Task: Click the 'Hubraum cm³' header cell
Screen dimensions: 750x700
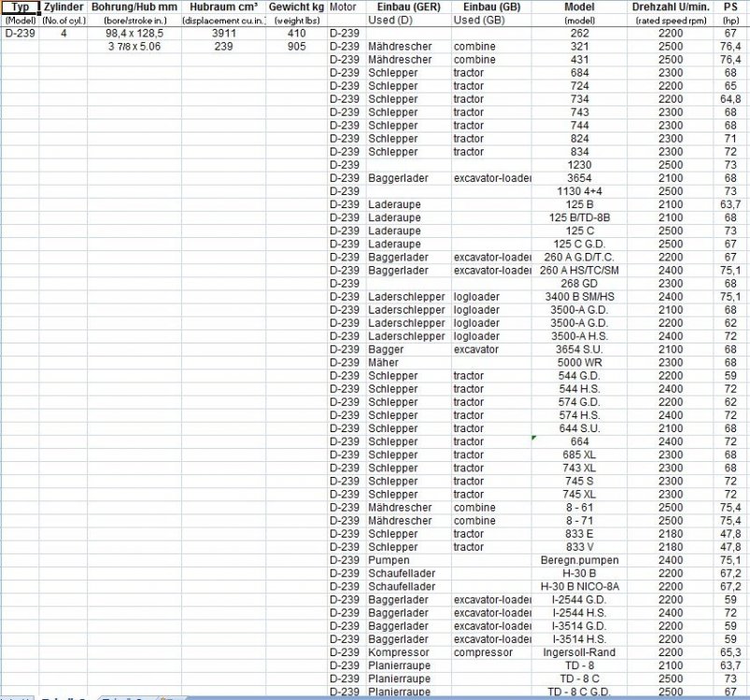Action: tap(223, 7)
